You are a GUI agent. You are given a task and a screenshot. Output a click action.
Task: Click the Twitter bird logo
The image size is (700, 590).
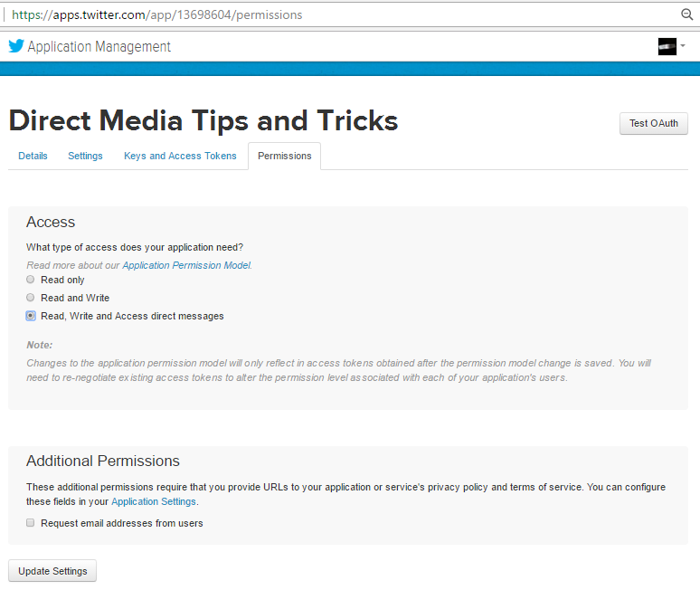click(x=16, y=46)
